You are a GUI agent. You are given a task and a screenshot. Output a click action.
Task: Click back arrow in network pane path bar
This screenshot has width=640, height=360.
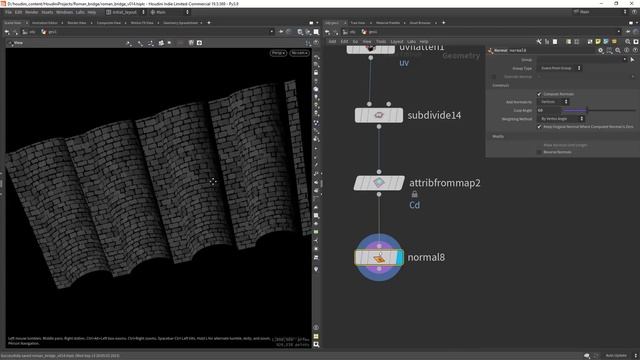(327, 32)
